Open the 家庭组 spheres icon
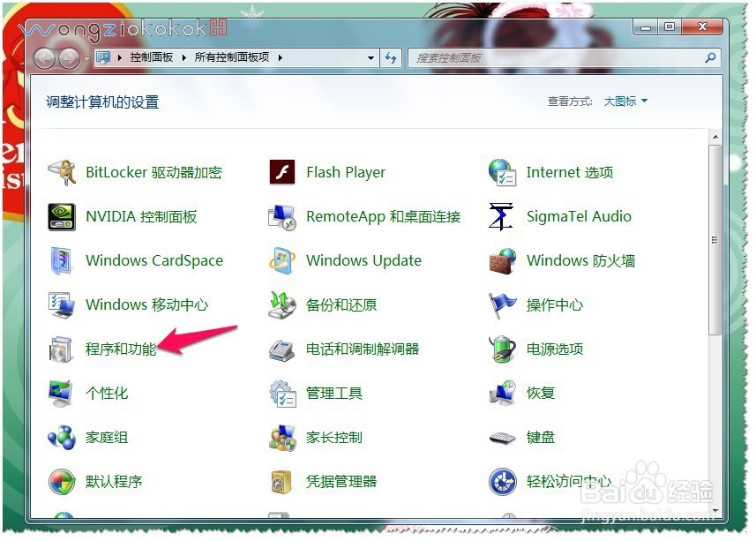 click(x=62, y=438)
